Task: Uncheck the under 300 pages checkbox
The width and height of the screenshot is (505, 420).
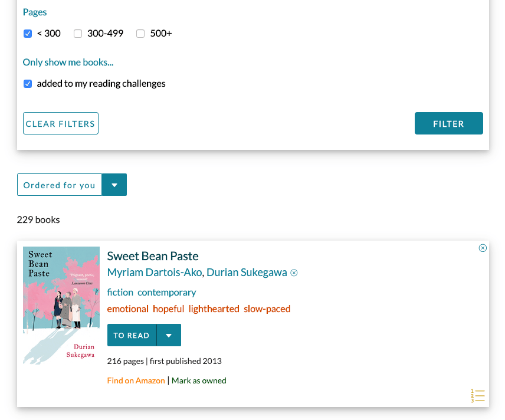Action: (x=28, y=34)
